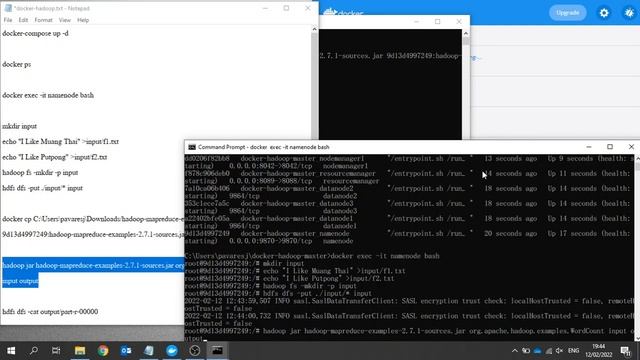This screenshot has height=360, width=640.
Task: Open Outlook from the taskbar
Action: coord(126,351)
